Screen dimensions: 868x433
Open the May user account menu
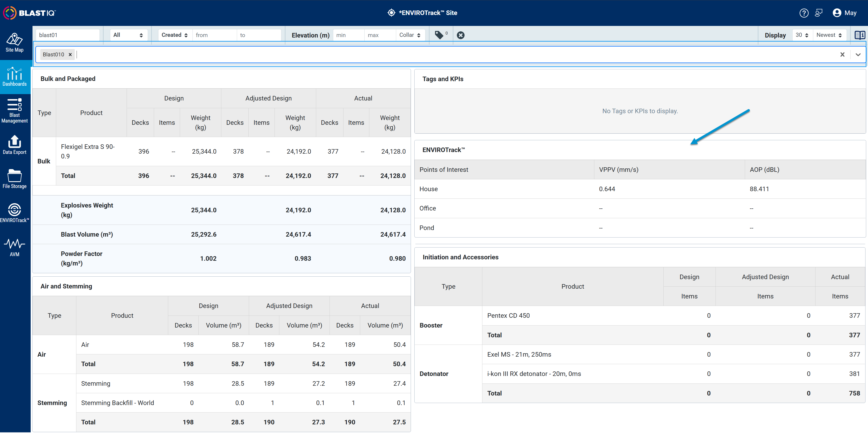coord(844,13)
